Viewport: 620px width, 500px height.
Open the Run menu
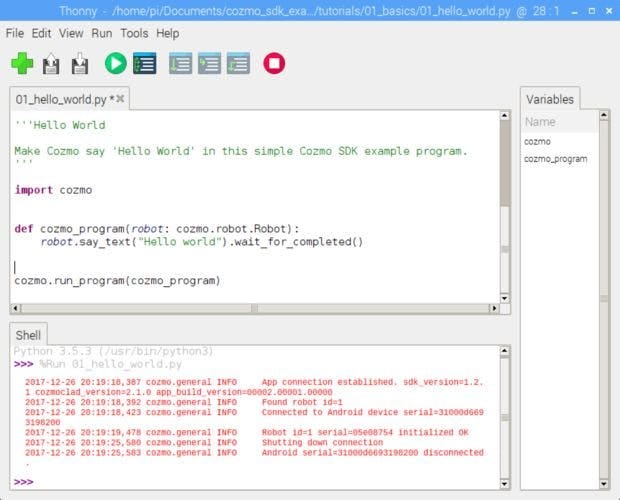coord(102,33)
